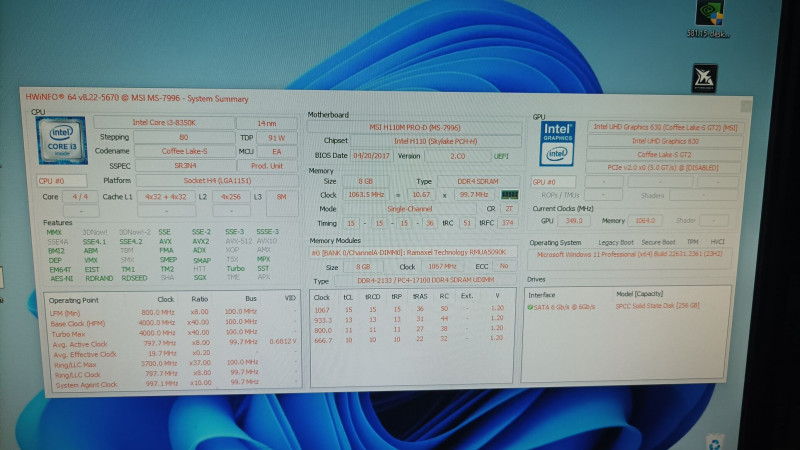The width and height of the screenshot is (800, 450).
Task: Click the green check icon beside SATA 6 Gb/s
Action: coord(530,307)
